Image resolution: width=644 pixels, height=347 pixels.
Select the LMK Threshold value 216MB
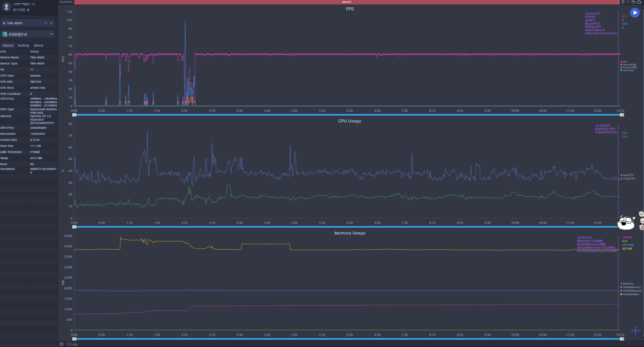(x=35, y=152)
